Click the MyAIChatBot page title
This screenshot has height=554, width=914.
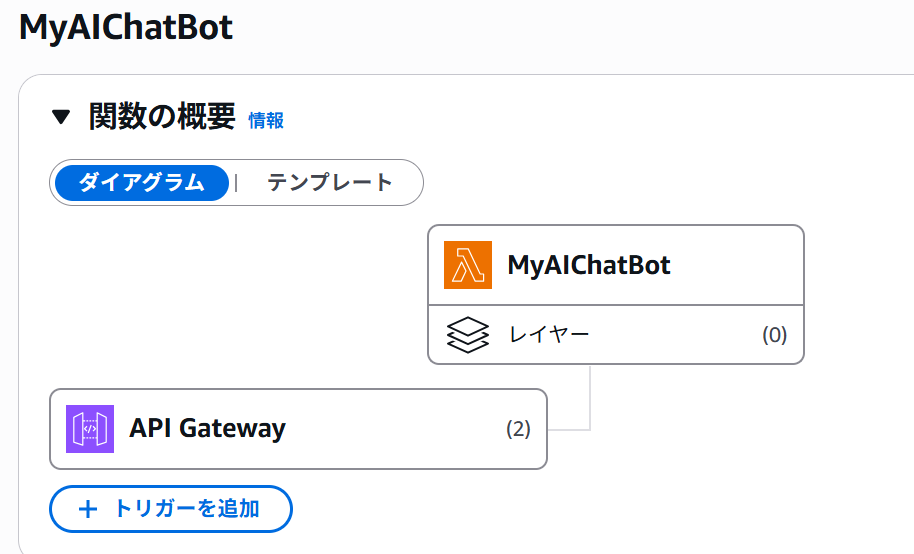click(126, 27)
